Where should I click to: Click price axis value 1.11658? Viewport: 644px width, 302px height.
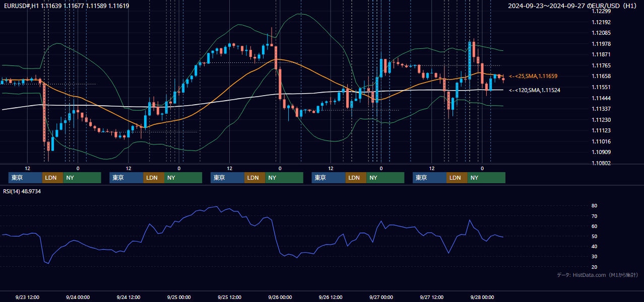coord(601,76)
